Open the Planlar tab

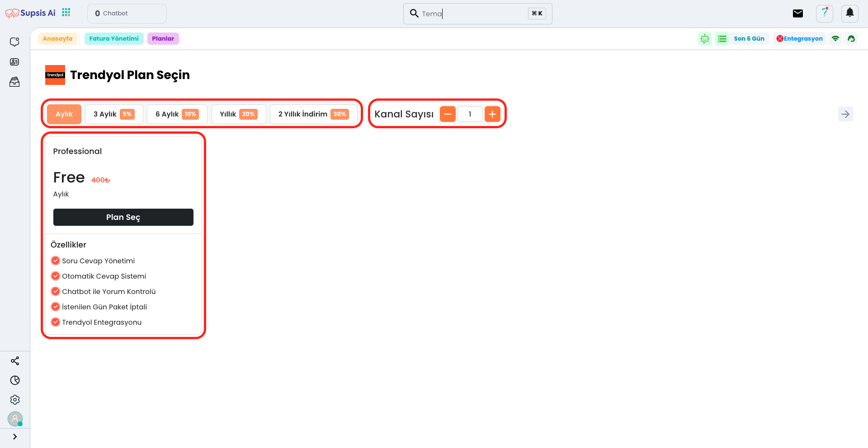[163, 38]
